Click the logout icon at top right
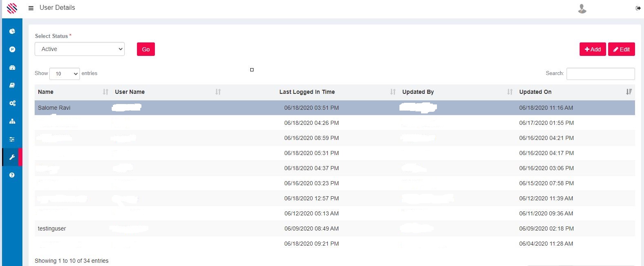The width and height of the screenshot is (644, 266). tap(638, 8)
